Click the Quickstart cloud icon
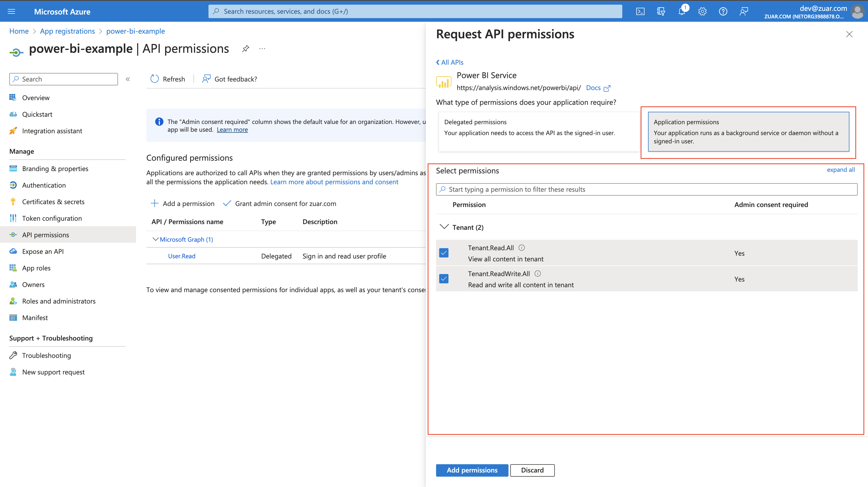Image resolution: width=868 pixels, height=487 pixels. click(x=13, y=114)
